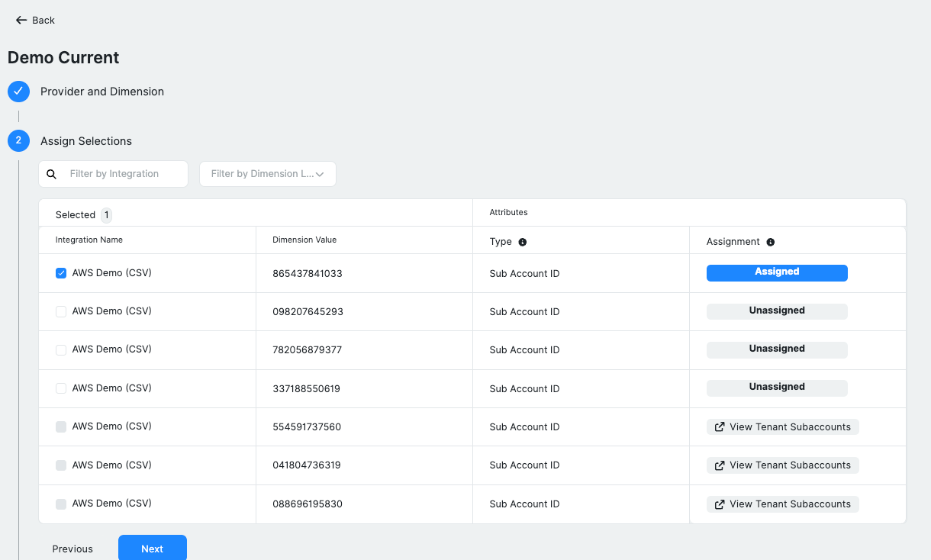Select the checkbox for account 337188550619
The height and width of the screenshot is (560, 931).
click(x=60, y=388)
